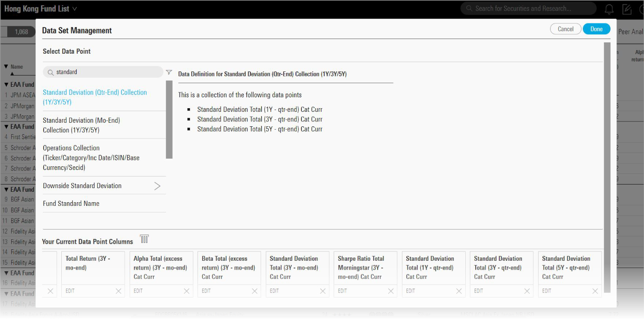
Task: Remove Sharpe Ratio Total Morningstar column
Action: tap(391, 291)
